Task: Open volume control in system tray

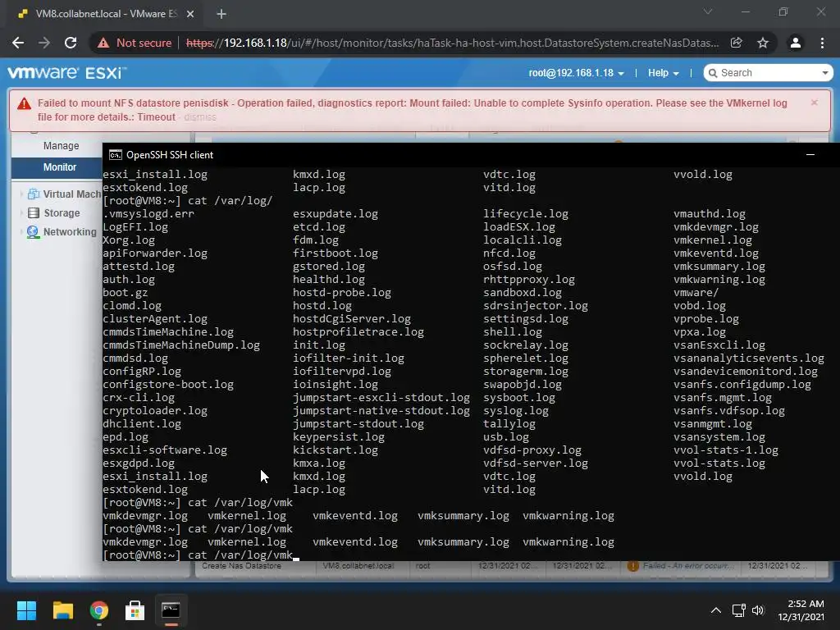Action: coord(757,610)
